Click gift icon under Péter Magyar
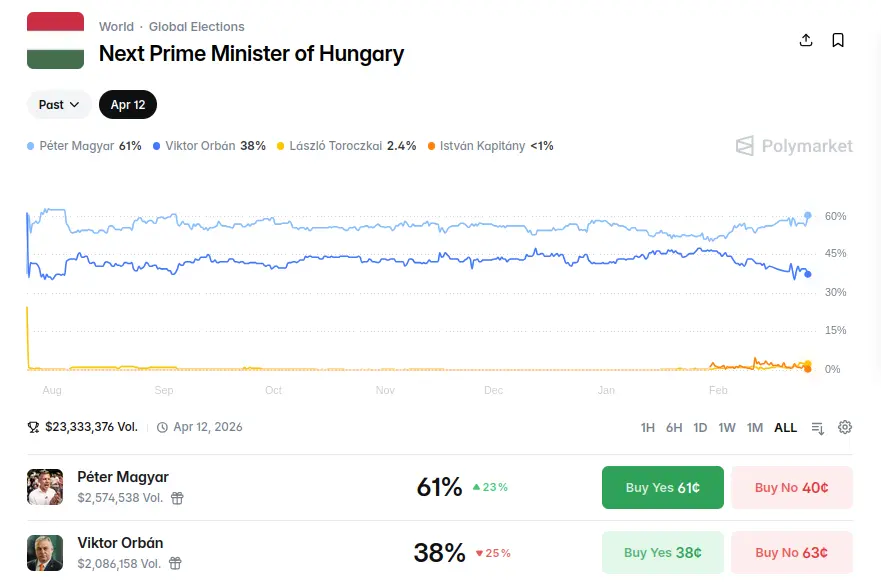 (177, 497)
